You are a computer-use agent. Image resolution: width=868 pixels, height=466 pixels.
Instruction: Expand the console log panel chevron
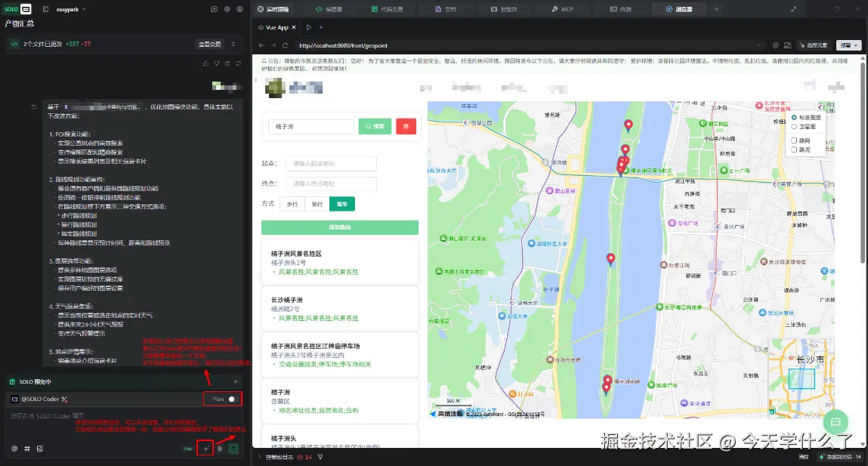click(258, 457)
